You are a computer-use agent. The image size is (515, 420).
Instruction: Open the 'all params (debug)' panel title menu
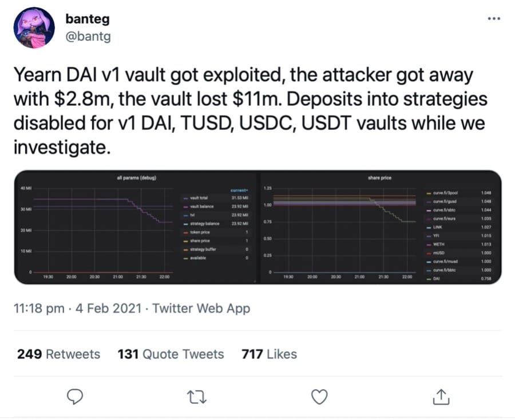tap(136, 178)
